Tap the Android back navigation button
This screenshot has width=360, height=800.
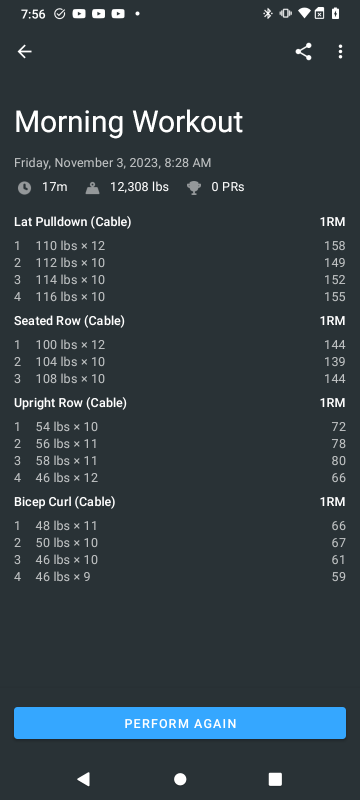tap(83, 779)
